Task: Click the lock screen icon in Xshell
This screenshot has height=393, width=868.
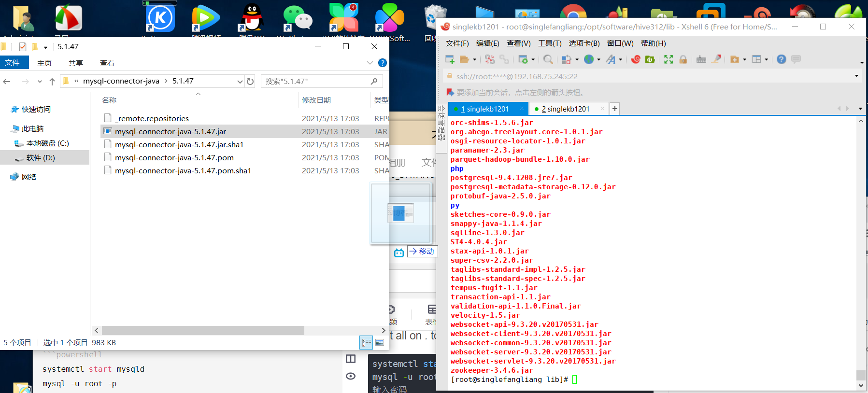Action: pos(683,59)
